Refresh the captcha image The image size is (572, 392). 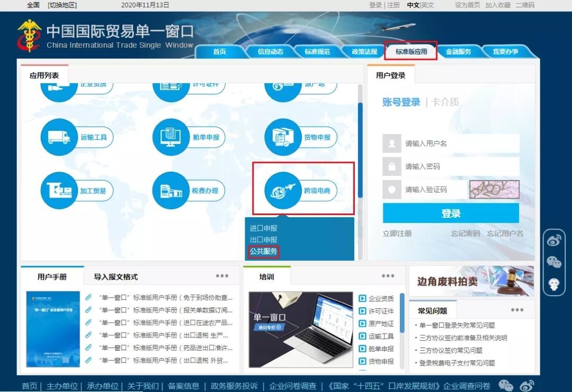[494, 190]
